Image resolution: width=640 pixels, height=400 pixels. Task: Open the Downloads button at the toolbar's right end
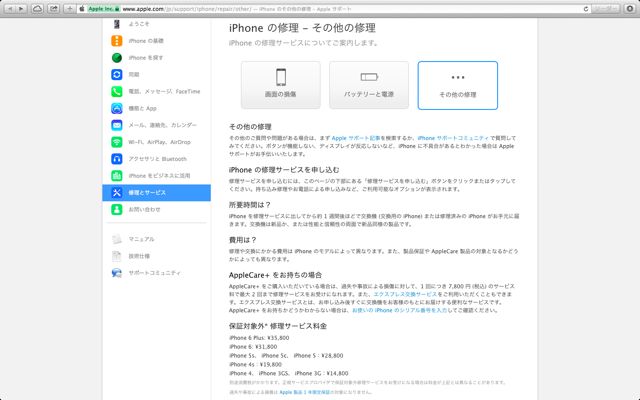pos(629,9)
